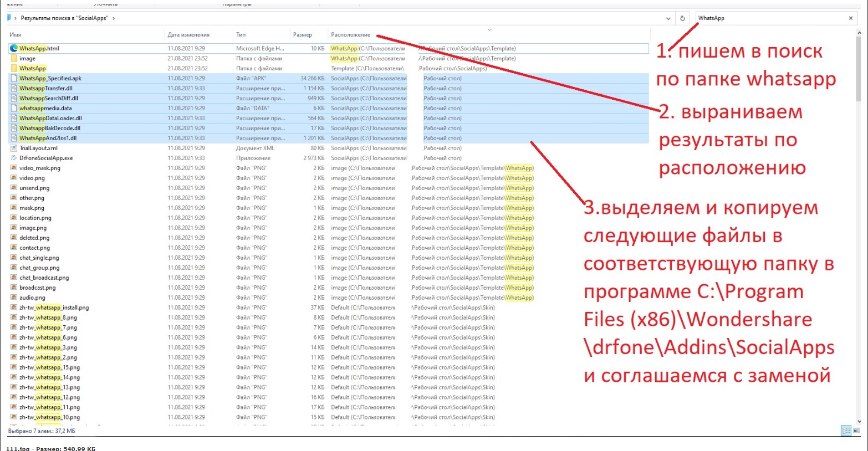Click vertical scrollbar up arrow
Image resolution: width=868 pixels, height=451 pixels.
[859, 33]
